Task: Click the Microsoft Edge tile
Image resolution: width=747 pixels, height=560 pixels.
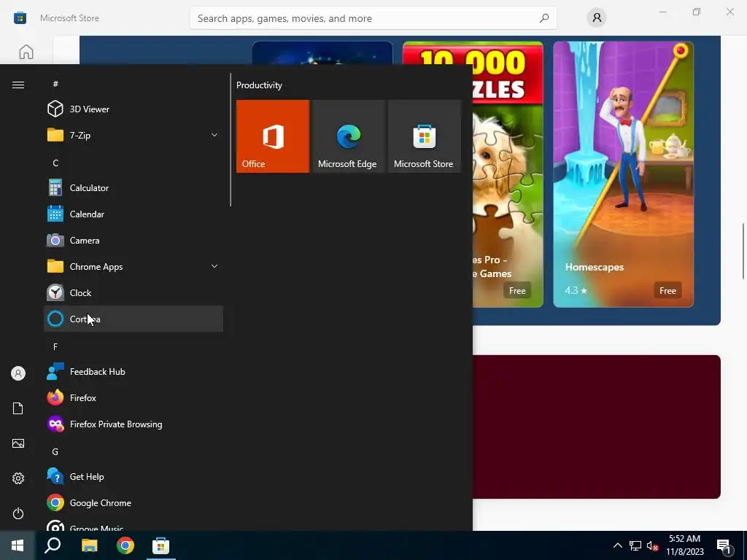Action: click(349, 136)
